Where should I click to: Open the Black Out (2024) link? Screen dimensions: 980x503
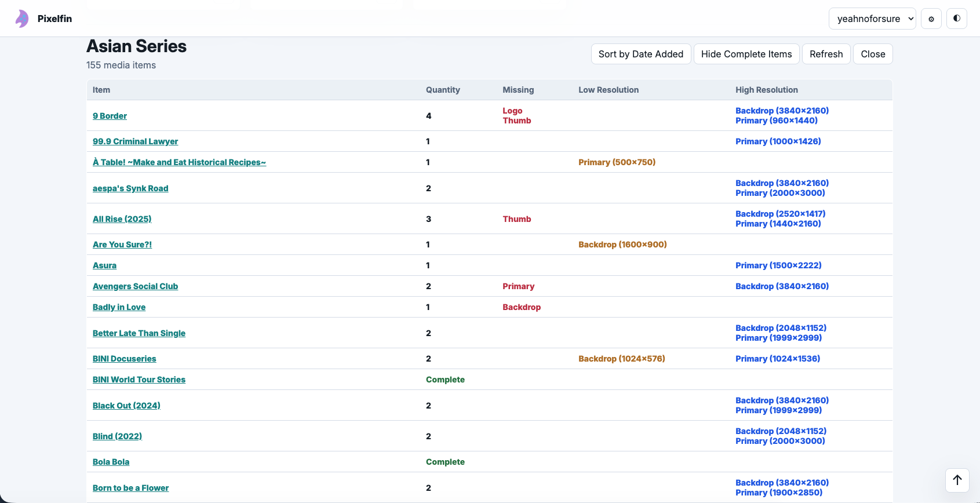point(126,406)
